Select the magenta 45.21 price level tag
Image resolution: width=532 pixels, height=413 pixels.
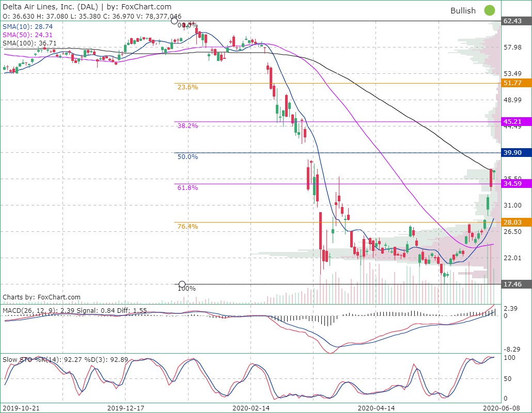[x=517, y=122]
